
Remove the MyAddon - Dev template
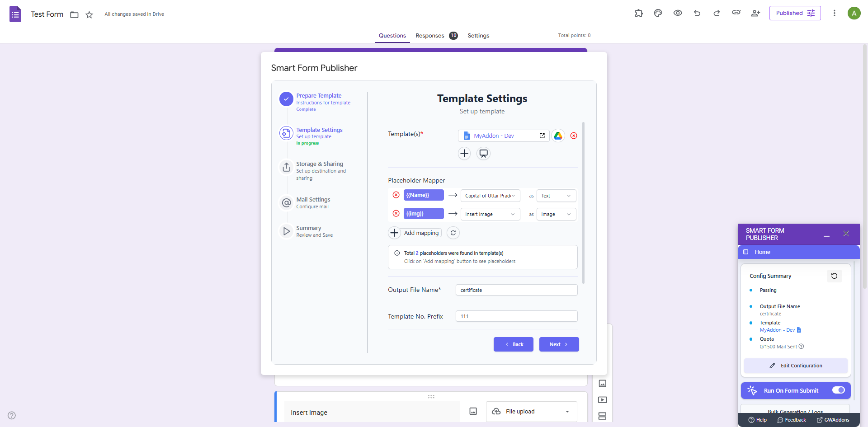coord(574,136)
